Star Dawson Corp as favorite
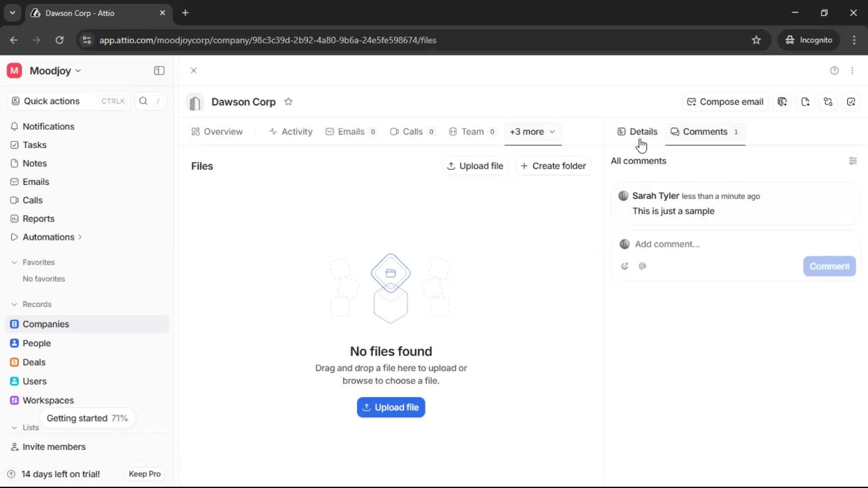This screenshot has width=868, height=488. (289, 102)
